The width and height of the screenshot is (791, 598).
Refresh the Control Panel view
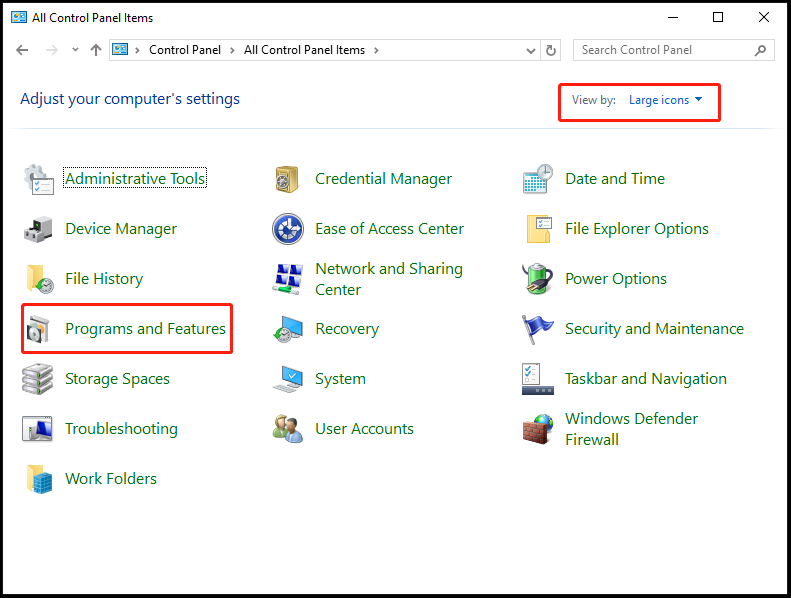[x=551, y=50]
